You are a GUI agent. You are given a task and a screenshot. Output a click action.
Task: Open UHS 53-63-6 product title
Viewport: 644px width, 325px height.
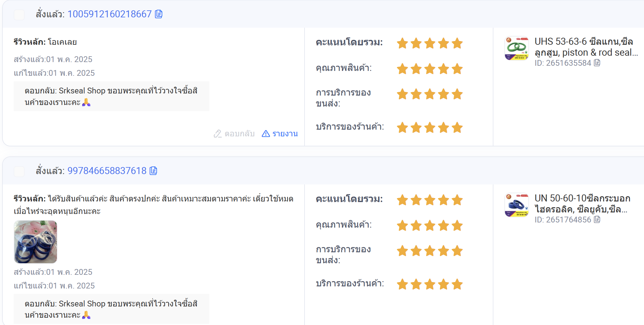[x=586, y=47]
